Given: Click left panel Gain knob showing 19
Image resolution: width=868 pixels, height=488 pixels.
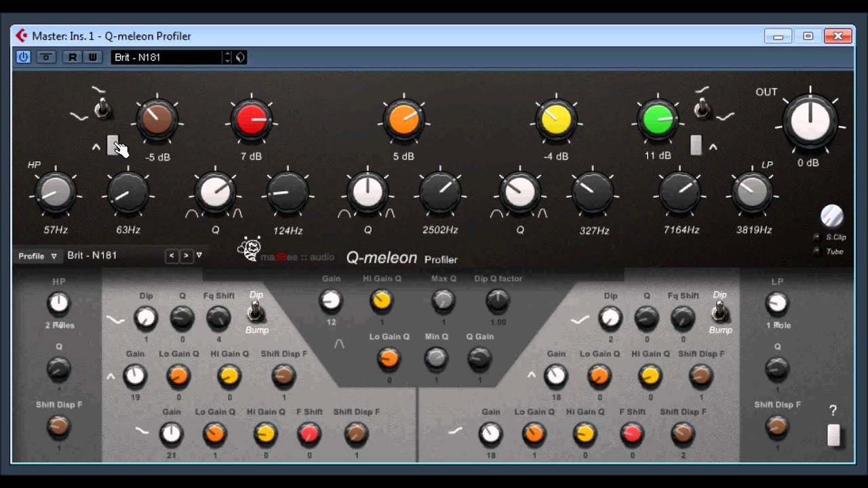Looking at the screenshot, I should [x=135, y=375].
